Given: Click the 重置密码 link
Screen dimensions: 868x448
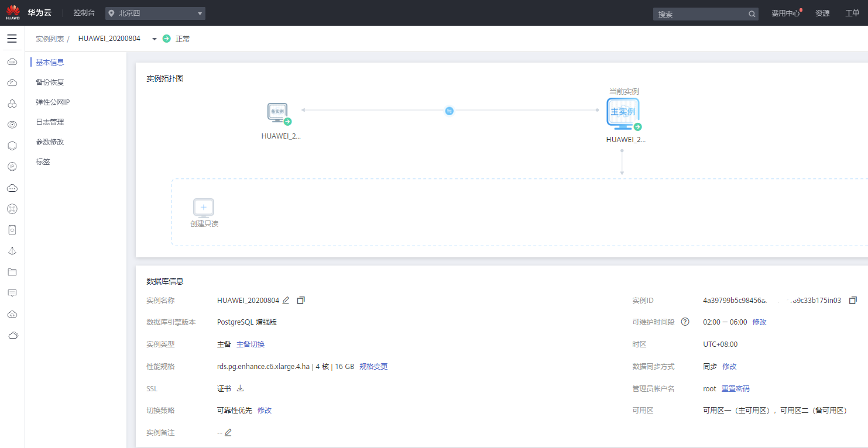Looking at the screenshot, I should [x=735, y=388].
